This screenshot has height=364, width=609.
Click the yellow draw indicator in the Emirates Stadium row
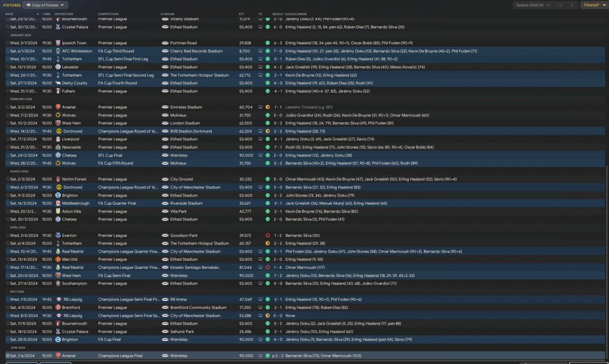[x=267, y=107]
